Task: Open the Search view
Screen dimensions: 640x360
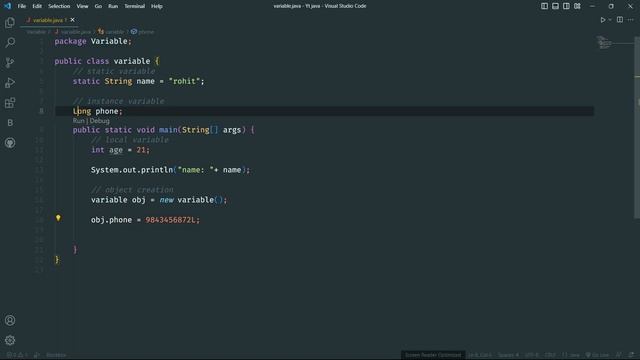Action: [x=10, y=42]
